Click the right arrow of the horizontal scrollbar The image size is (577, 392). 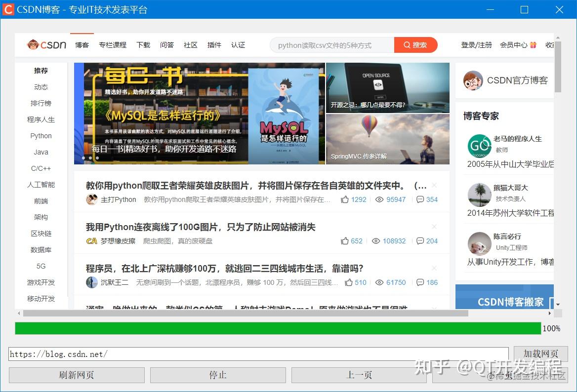point(550,313)
